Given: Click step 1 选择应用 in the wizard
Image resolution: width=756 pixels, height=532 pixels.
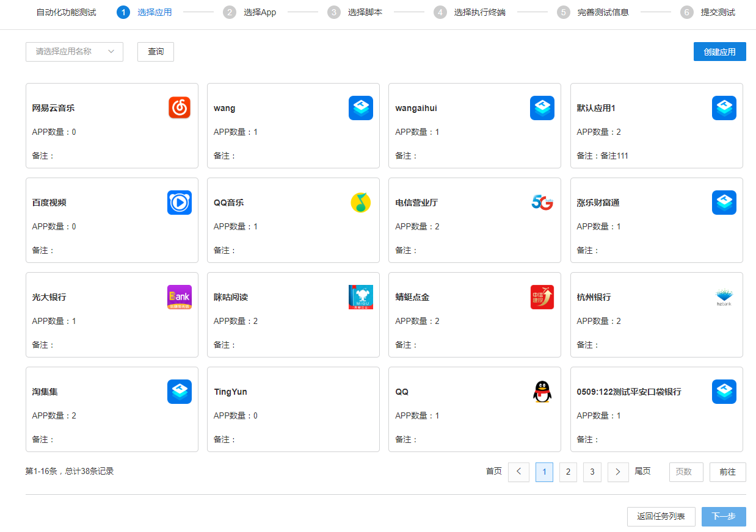Looking at the screenshot, I should tap(144, 12).
